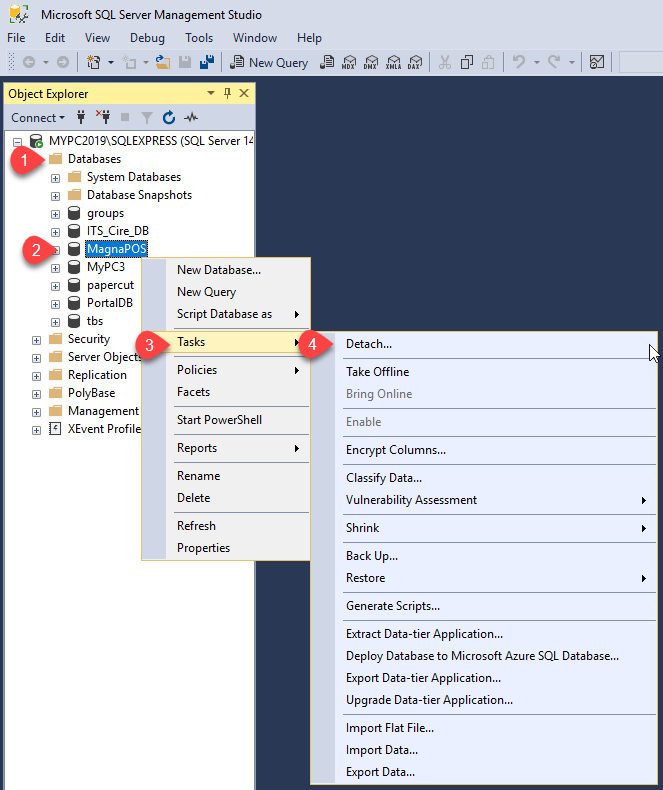Image resolution: width=663 pixels, height=790 pixels.
Task: Open the Shrink submenu entry
Action: coord(363,528)
